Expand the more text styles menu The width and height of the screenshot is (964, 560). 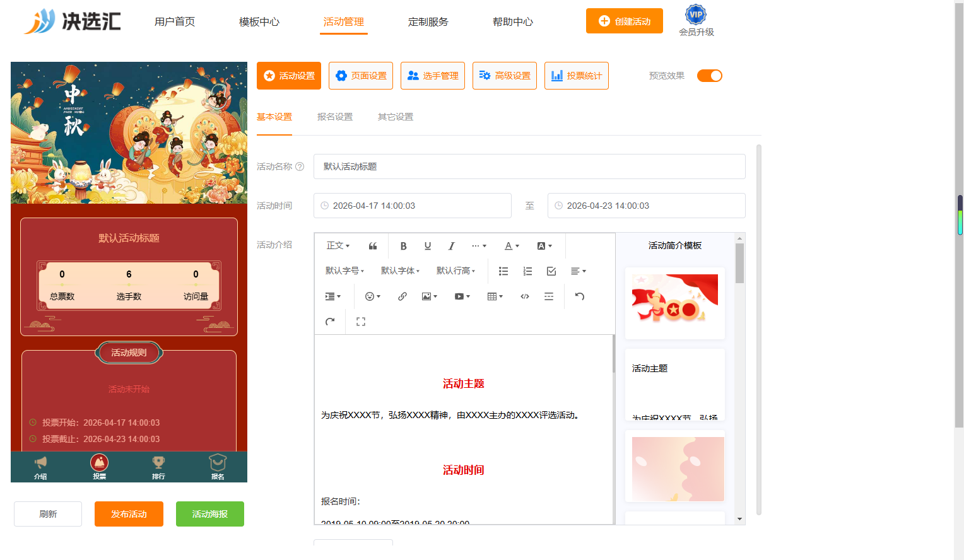click(x=479, y=246)
